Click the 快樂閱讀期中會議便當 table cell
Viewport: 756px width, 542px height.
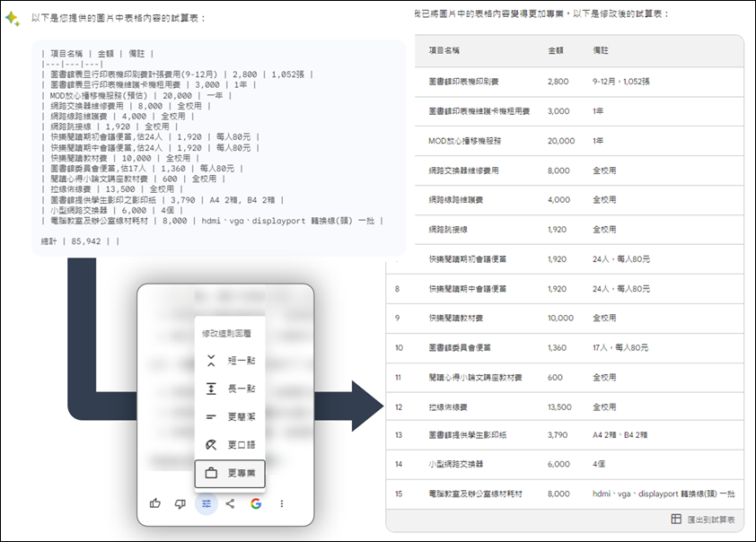pos(468,289)
